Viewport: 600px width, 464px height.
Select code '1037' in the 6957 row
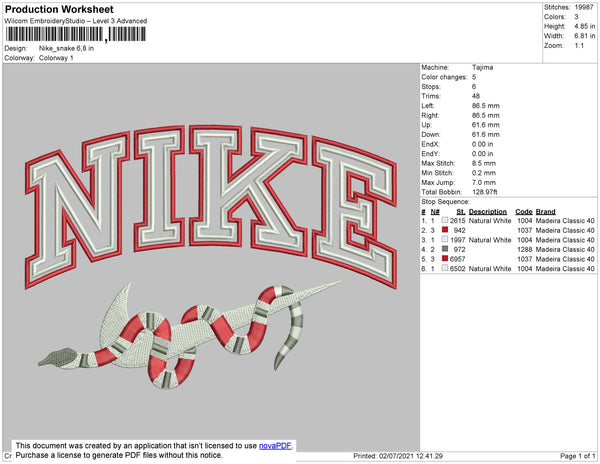(x=524, y=259)
